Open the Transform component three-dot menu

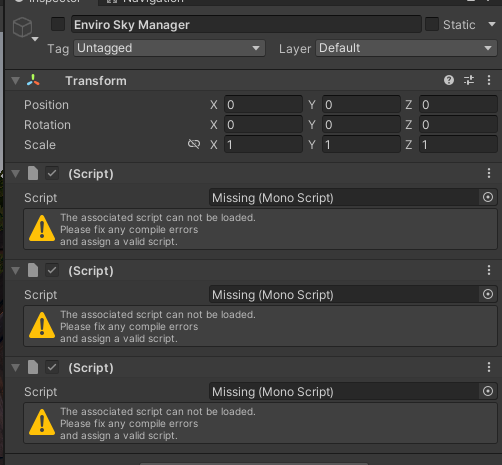coord(489,80)
